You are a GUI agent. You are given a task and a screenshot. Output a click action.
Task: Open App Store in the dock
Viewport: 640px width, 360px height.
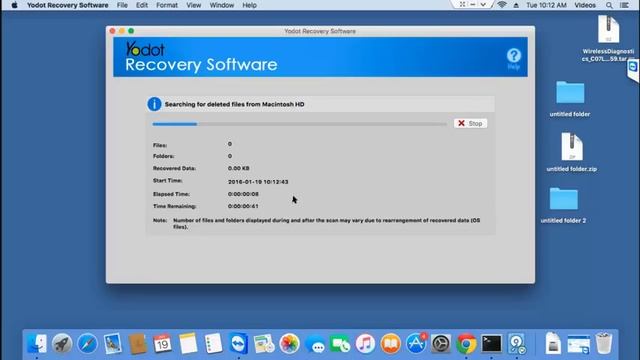[x=416, y=343]
